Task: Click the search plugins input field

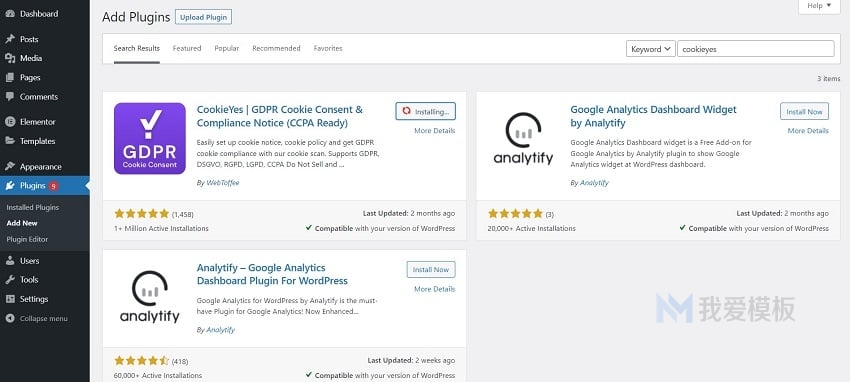Action: (x=756, y=49)
